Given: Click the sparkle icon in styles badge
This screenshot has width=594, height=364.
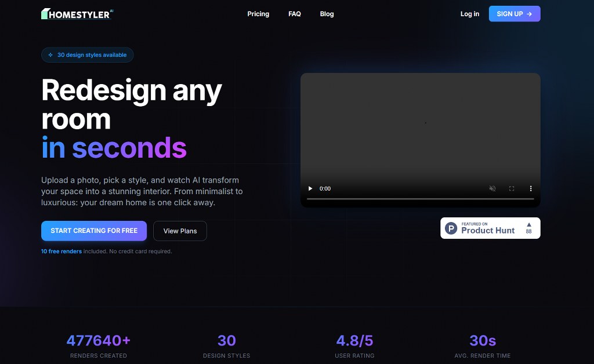Looking at the screenshot, I should point(50,55).
